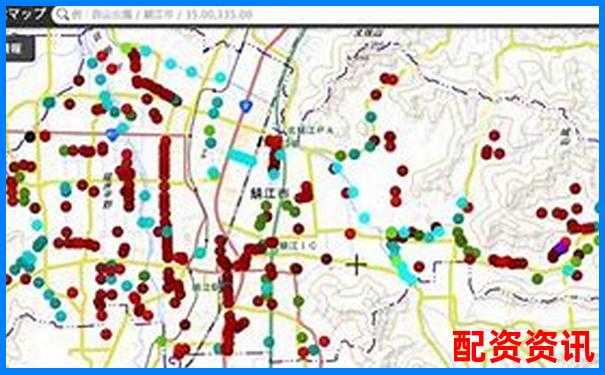Click the magnifier search icon
The width and height of the screenshot is (605, 375).
coord(63,14)
